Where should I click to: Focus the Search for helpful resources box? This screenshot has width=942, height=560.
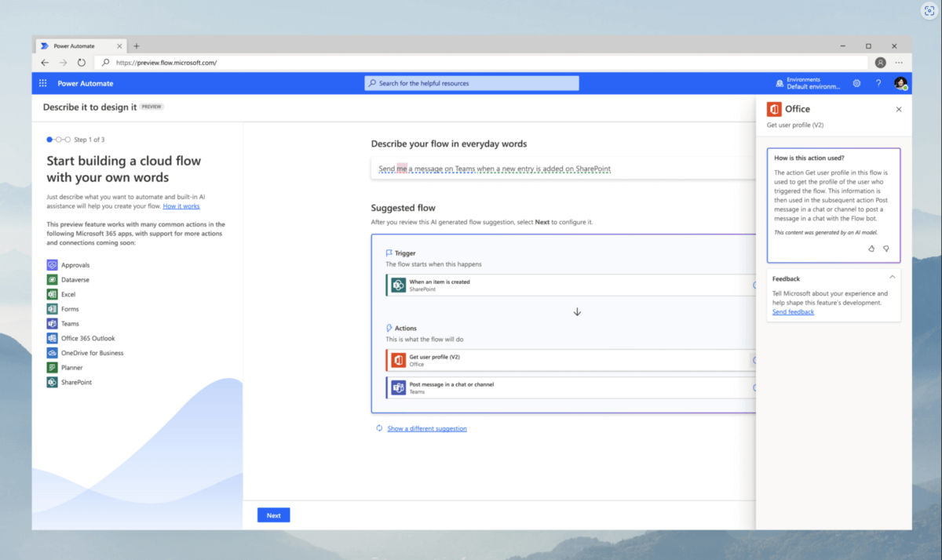472,83
